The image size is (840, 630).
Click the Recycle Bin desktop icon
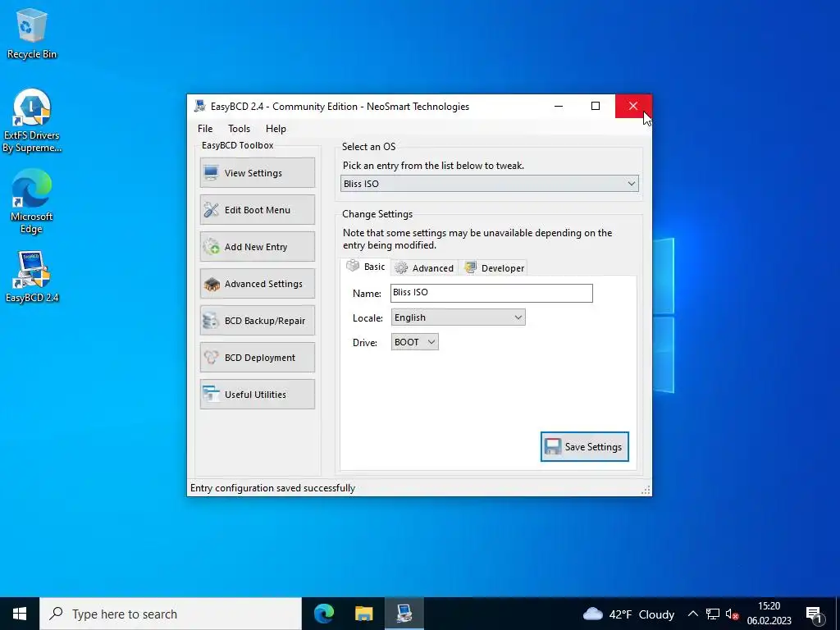pyautogui.click(x=32, y=34)
